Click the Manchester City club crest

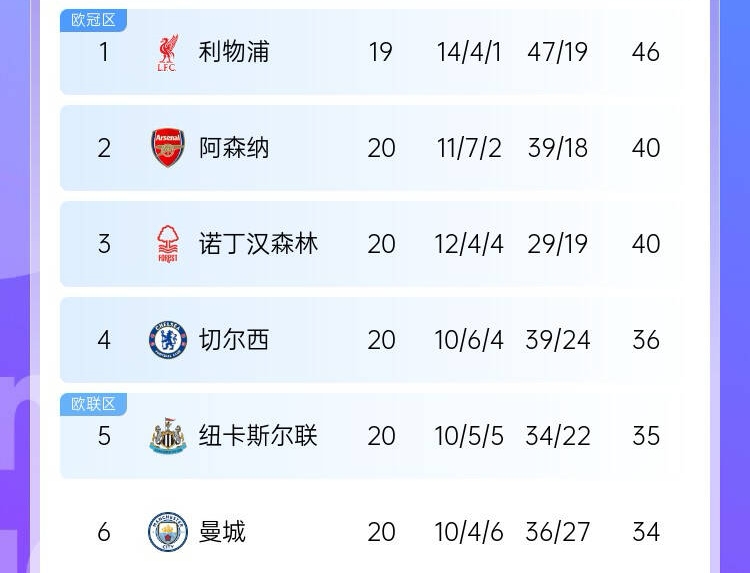pos(168,532)
